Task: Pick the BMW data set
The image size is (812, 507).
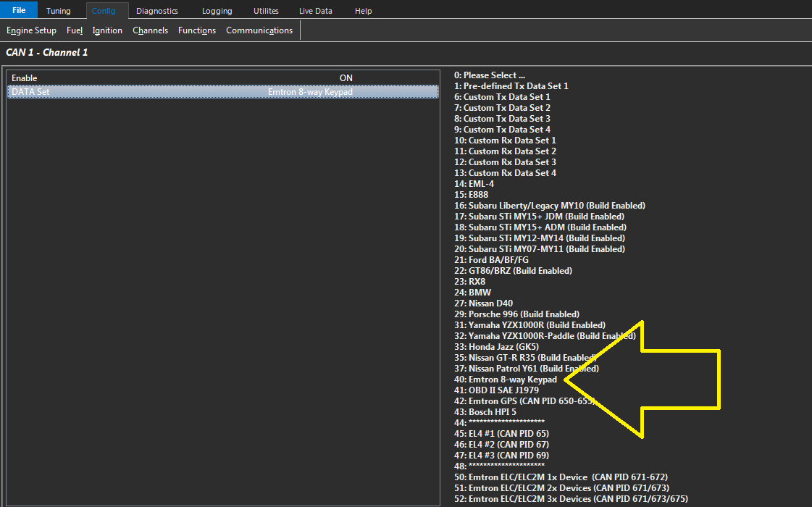Action: point(472,293)
